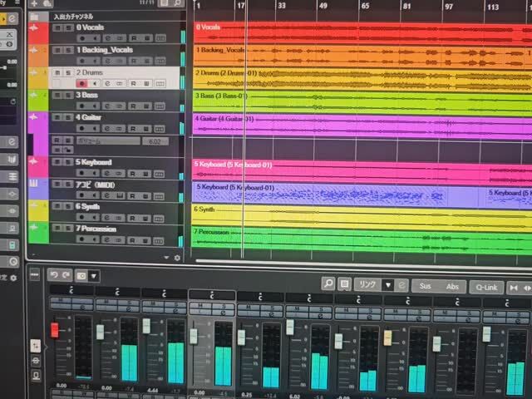Viewport: 532px width, 399px height.
Task: Click the Abs button in mixer toolbar
Action: pos(452,287)
